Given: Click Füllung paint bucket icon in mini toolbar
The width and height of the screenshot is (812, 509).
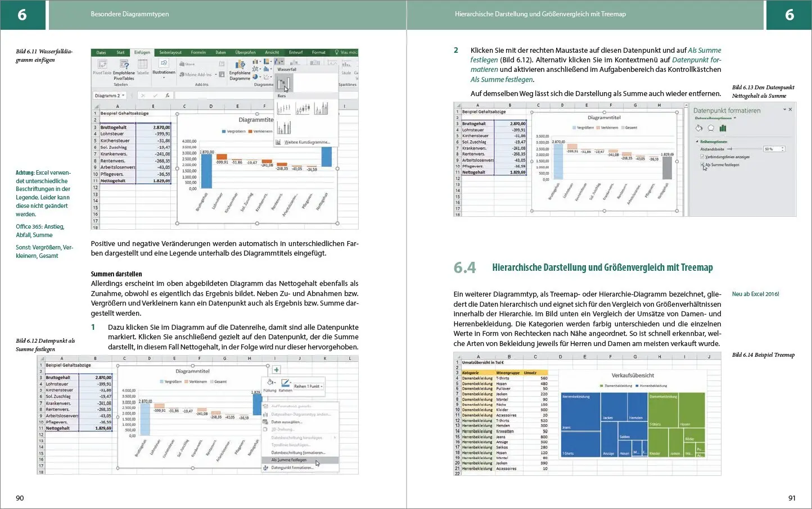Looking at the screenshot, I should [x=270, y=382].
